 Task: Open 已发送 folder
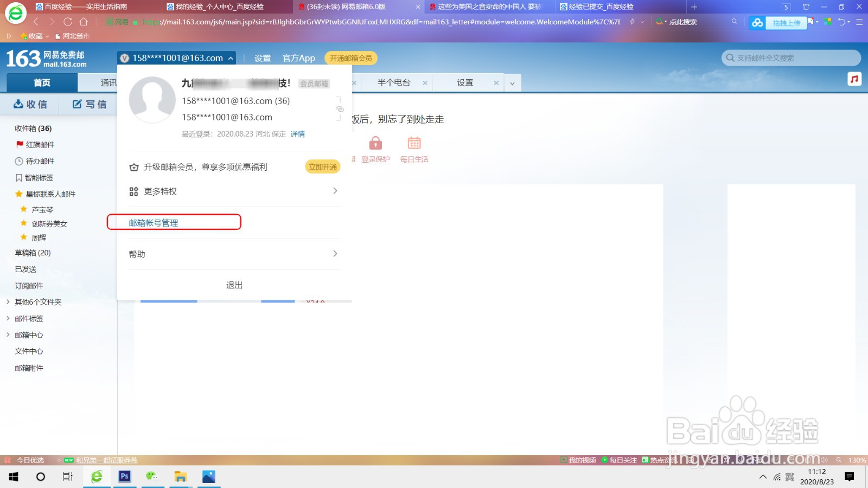point(25,269)
